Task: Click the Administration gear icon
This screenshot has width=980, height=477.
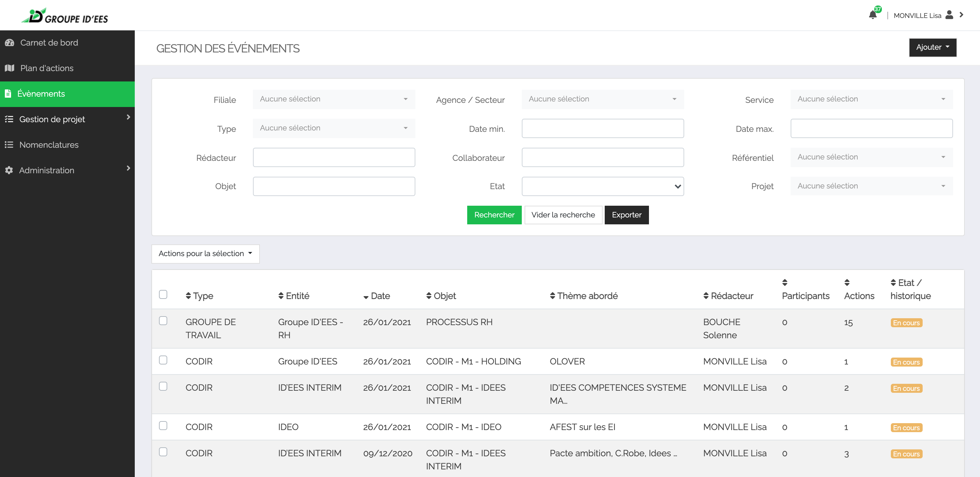Action: pos(9,170)
